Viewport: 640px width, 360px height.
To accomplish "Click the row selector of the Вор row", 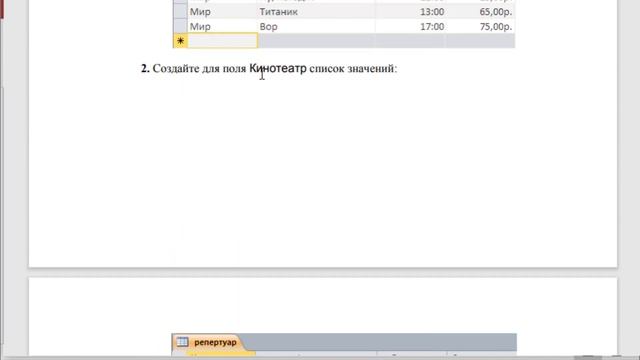I will click(x=180, y=27).
